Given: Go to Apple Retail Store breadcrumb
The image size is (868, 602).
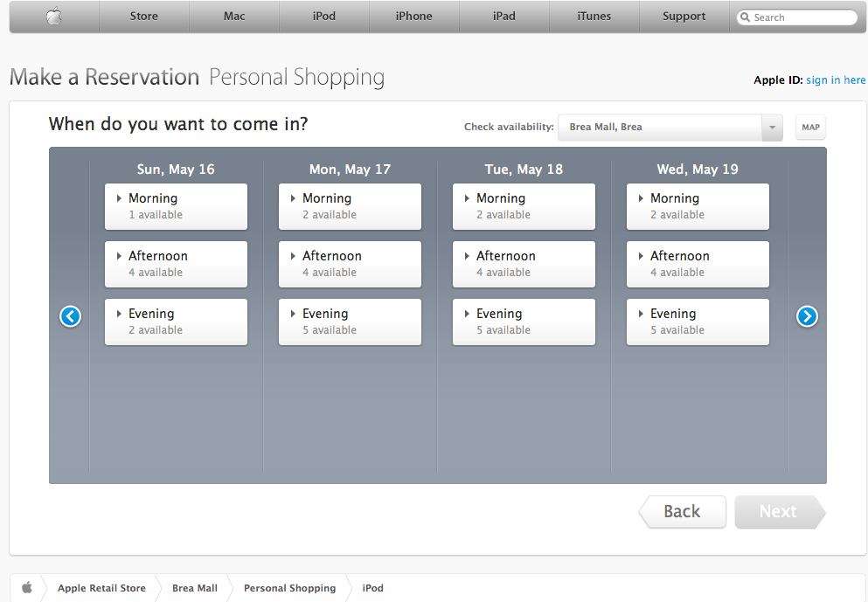Looking at the screenshot, I should (x=102, y=588).
